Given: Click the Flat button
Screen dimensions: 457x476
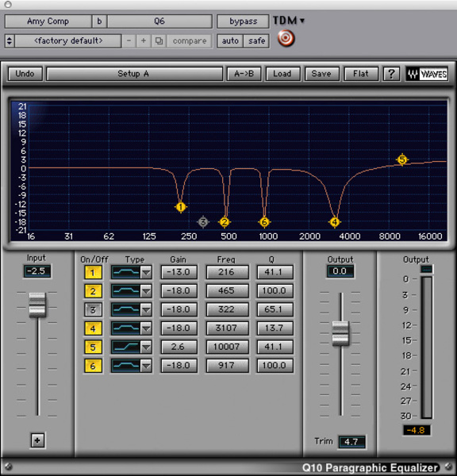Looking at the screenshot, I should coord(361,74).
